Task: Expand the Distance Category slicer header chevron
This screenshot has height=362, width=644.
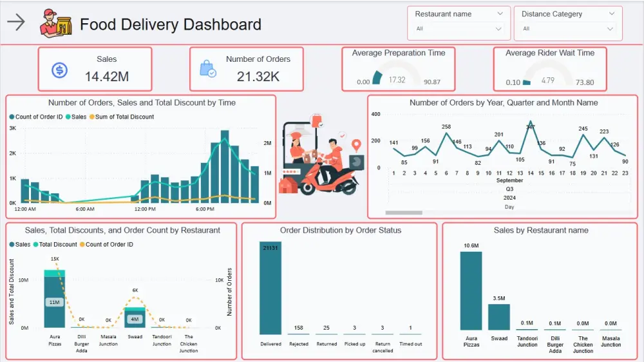Action: tap(612, 14)
